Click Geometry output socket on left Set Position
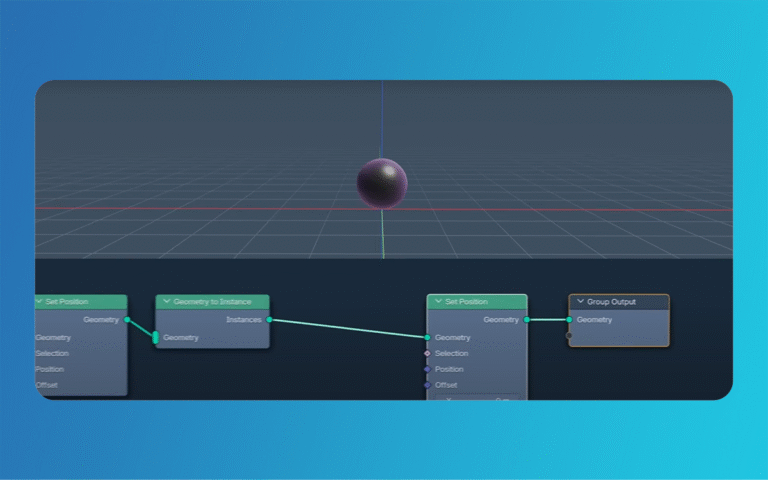Screen dimensions: 768x480 pos(127,319)
